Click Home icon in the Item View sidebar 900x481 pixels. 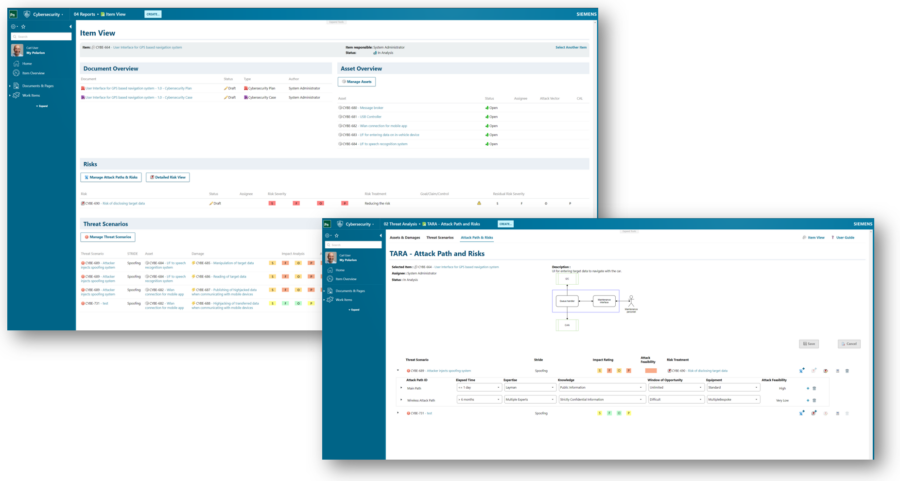(x=16, y=63)
